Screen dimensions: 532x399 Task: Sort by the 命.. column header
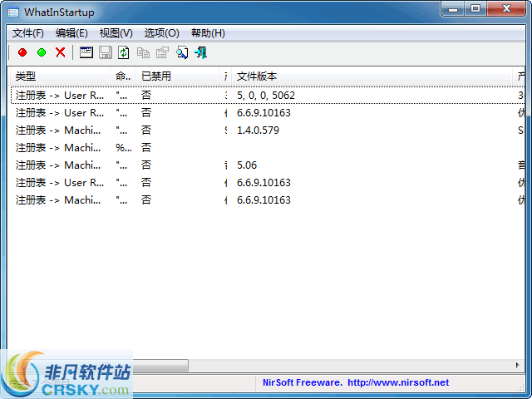click(x=123, y=76)
